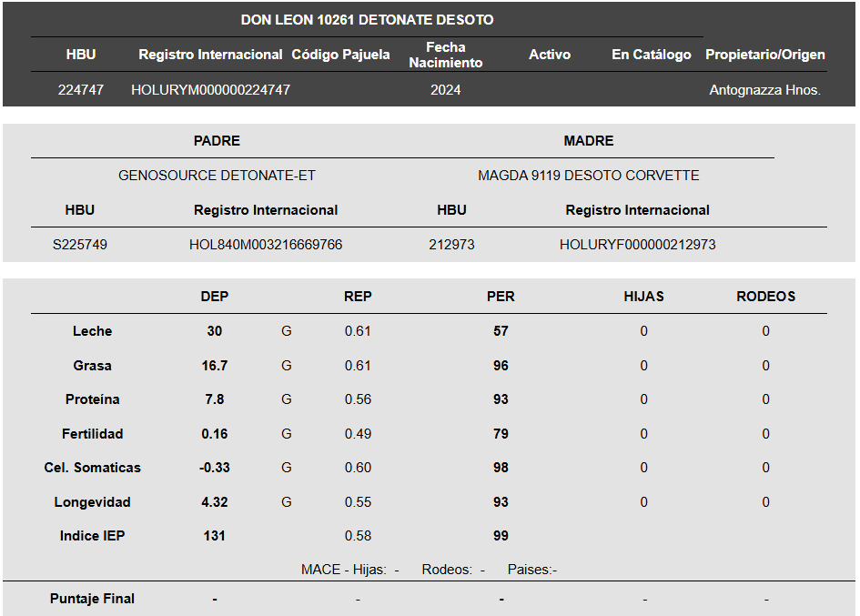This screenshot has height=616, width=860.
Task: Click the owner Antognazza Hnos.
Action: (765, 90)
